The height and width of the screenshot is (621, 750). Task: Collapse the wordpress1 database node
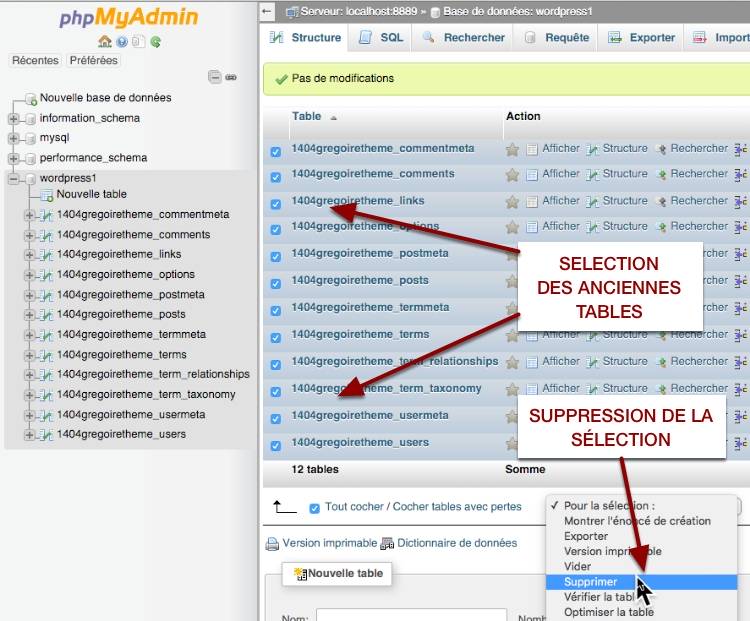[x=13, y=178]
